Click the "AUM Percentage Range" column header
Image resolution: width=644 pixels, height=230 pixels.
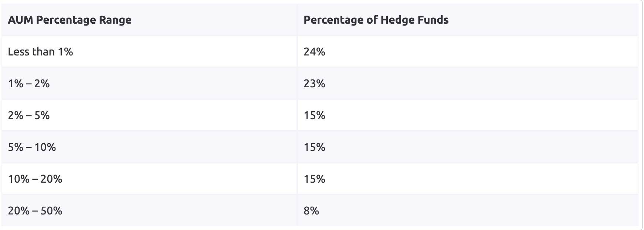pyautogui.click(x=70, y=20)
